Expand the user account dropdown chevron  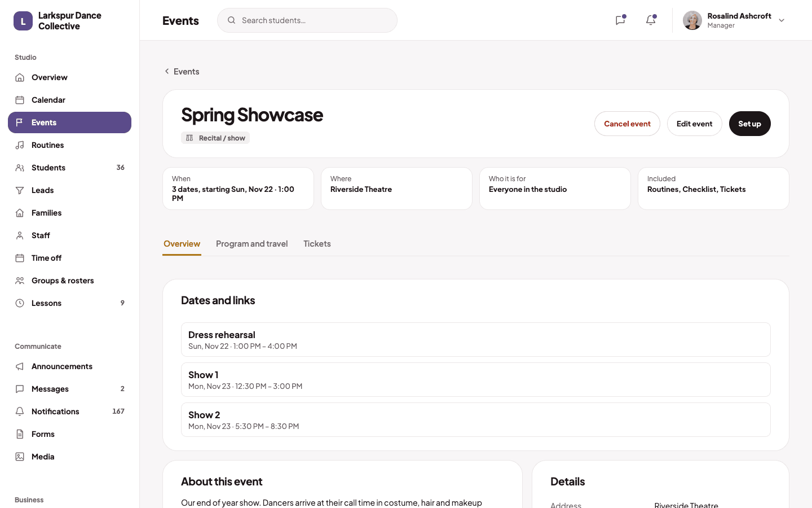782,20
